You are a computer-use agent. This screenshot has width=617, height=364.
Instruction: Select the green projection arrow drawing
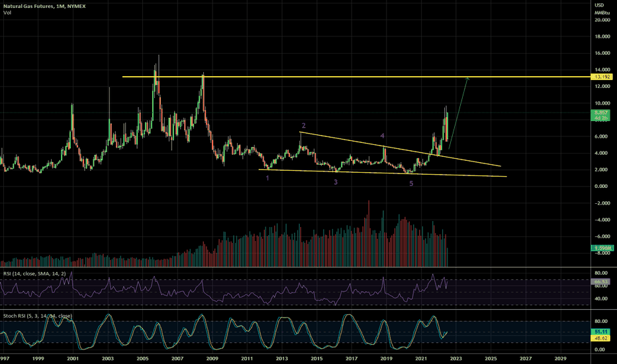458,113
